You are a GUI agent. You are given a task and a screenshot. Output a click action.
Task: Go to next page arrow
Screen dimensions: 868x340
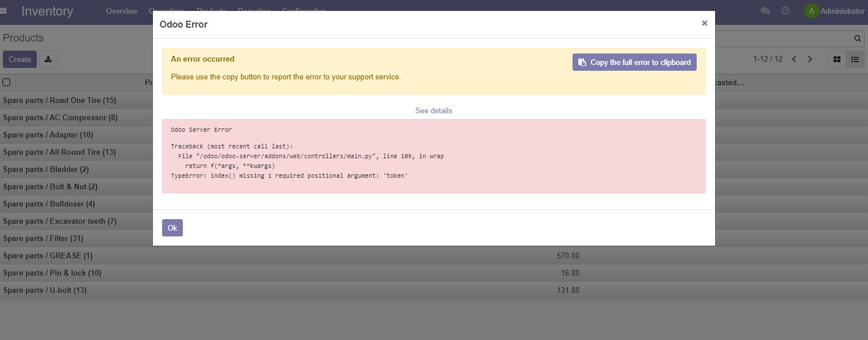pyautogui.click(x=810, y=59)
